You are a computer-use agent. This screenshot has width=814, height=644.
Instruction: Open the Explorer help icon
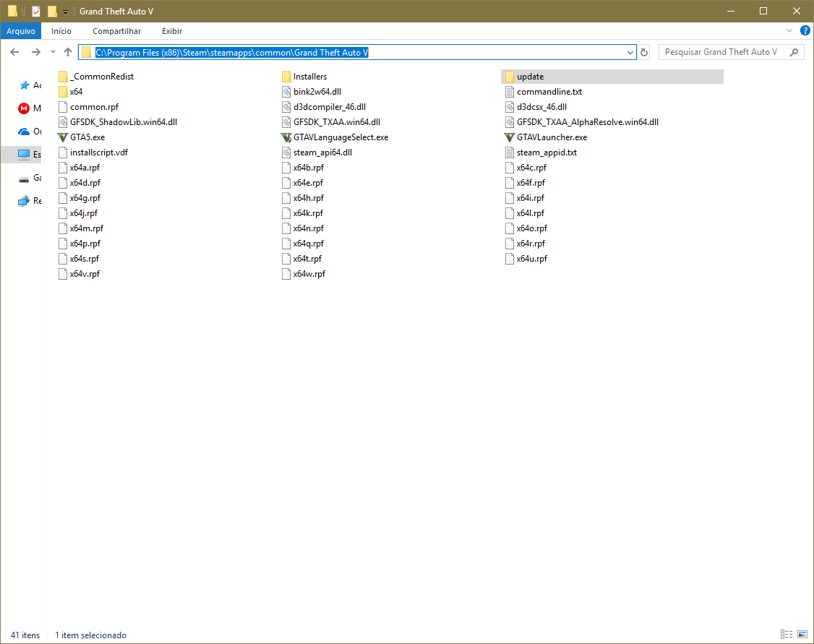click(x=805, y=30)
